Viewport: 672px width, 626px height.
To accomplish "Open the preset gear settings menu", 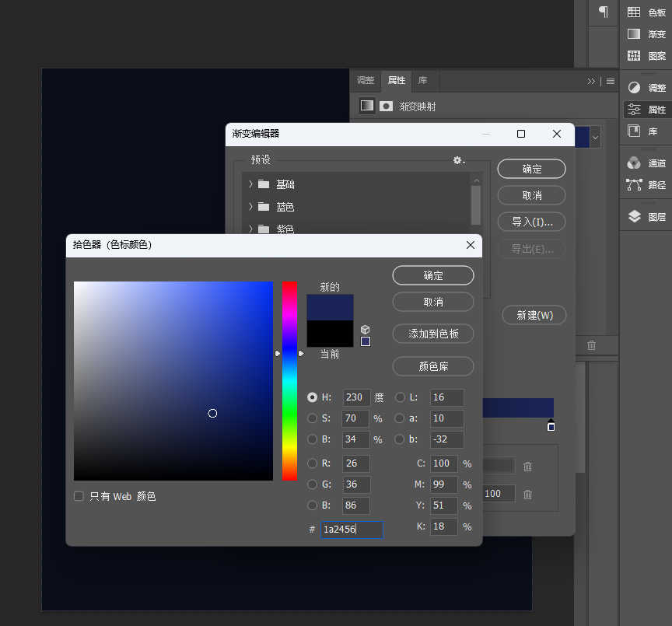I will pos(459,160).
